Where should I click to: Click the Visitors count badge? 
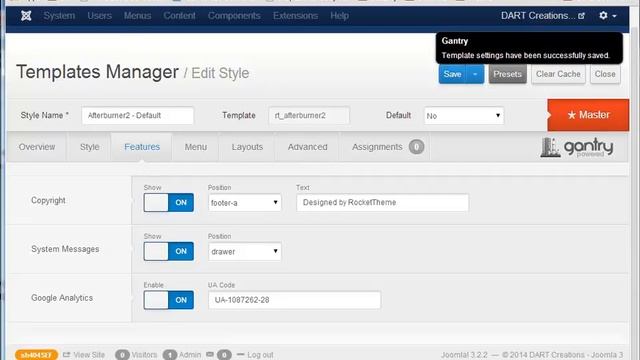pyautogui.click(x=122, y=355)
